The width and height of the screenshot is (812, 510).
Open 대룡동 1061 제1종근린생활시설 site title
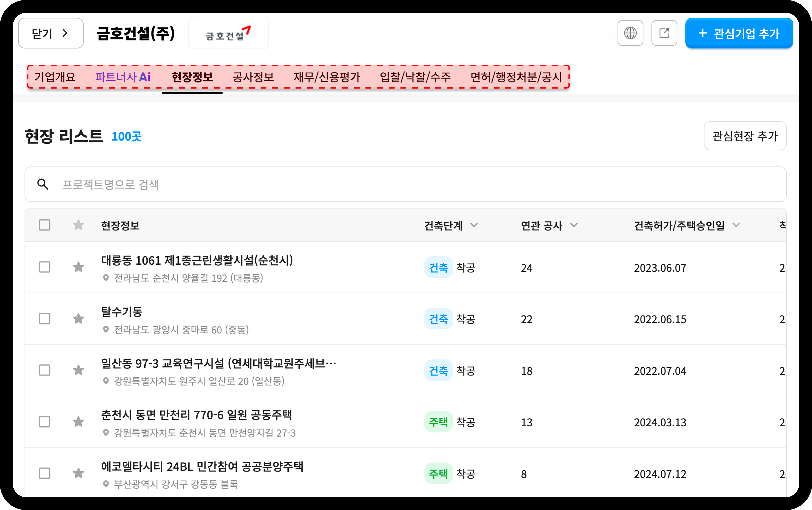[197, 260]
